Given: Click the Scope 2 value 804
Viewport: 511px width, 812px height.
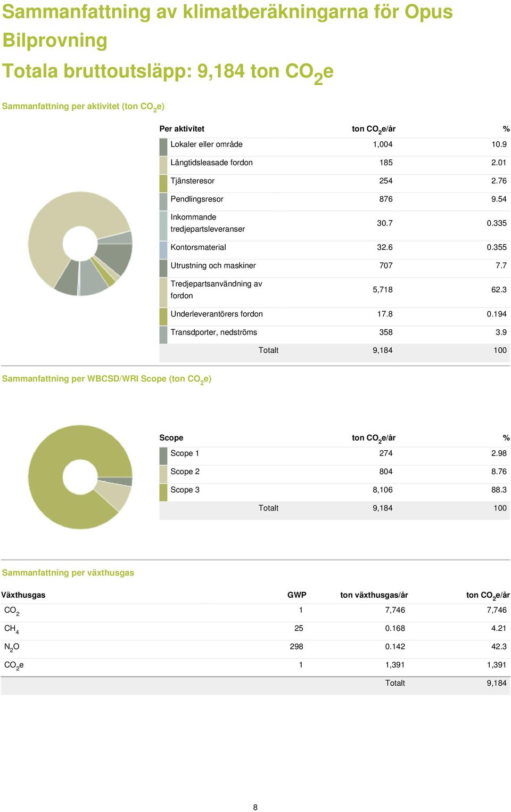Looking at the screenshot, I should point(386,472).
